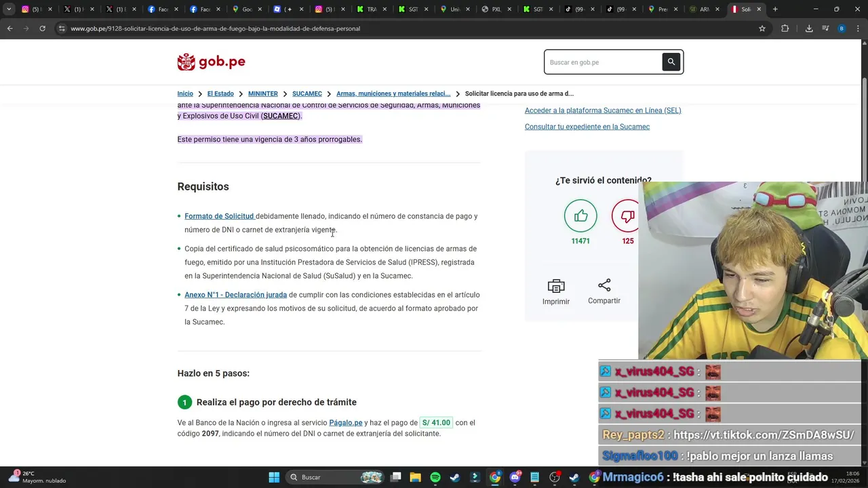
Task: Switch to the Google Maps 'Goo' tab
Action: click(246, 9)
